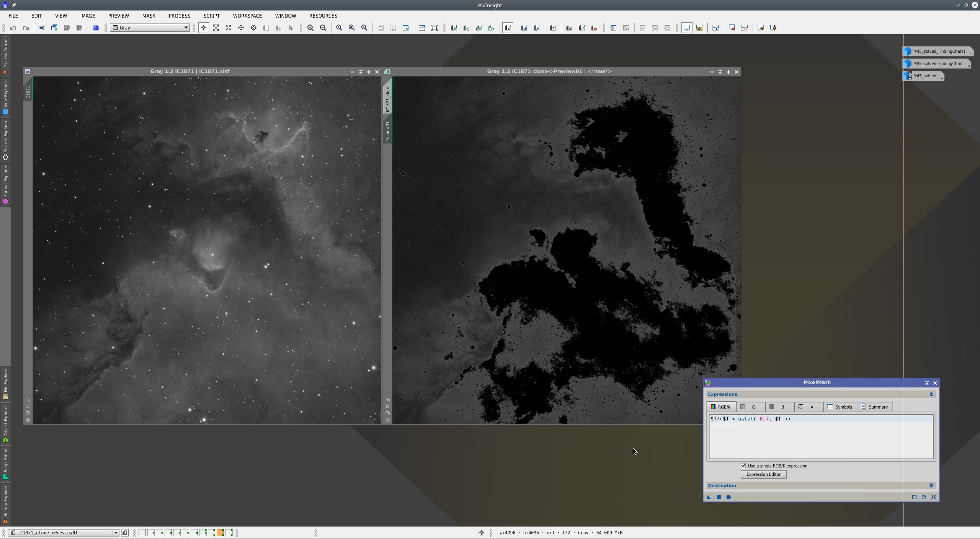Viewport: 980px width, 539px height.
Task: Click inside the PixelMath expression text field
Action: [x=821, y=436]
